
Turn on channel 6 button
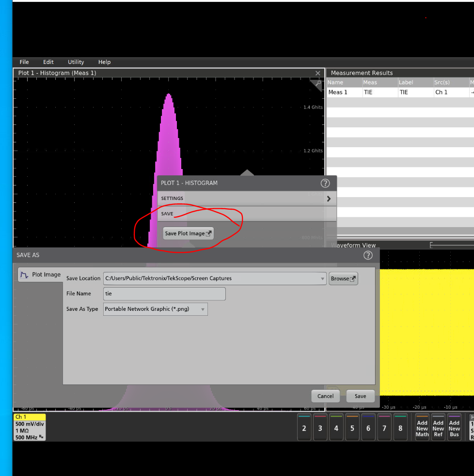[368, 427]
